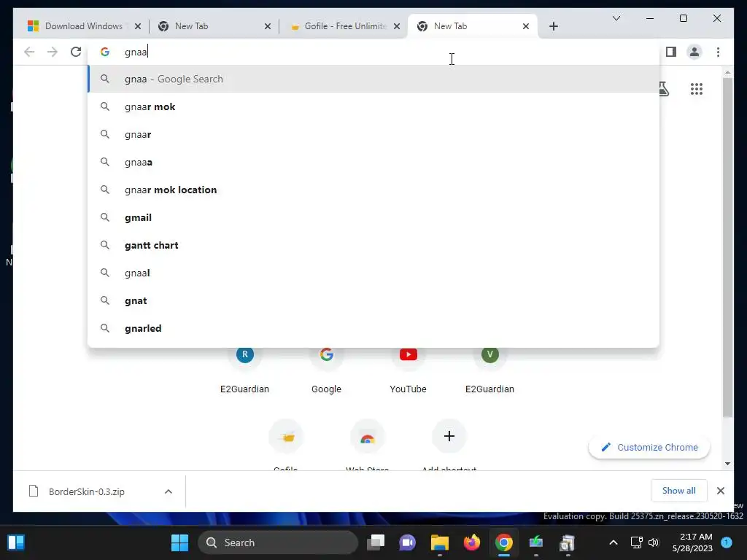Open a new tab with plus button

pyautogui.click(x=553, y=26)
